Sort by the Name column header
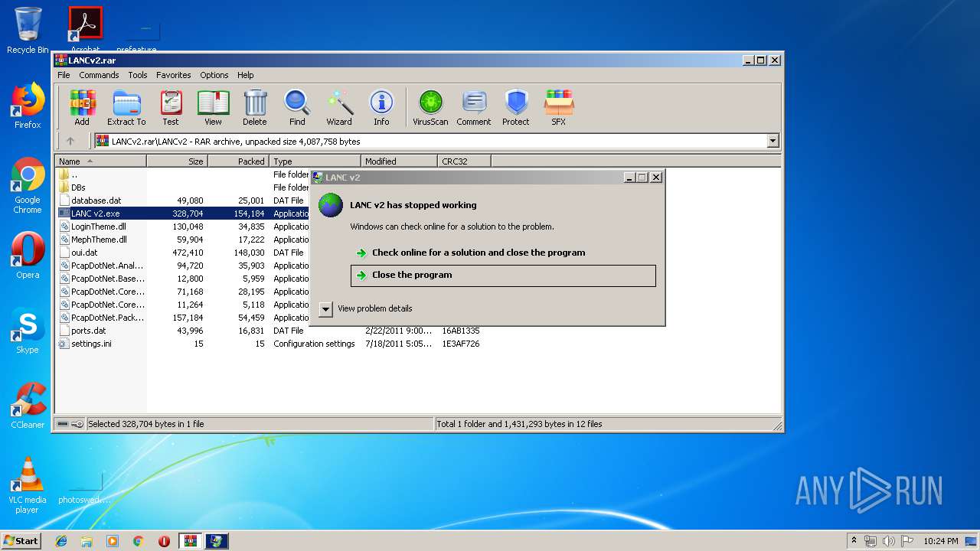This screenshot has height=551, width=980. [100, 161]
